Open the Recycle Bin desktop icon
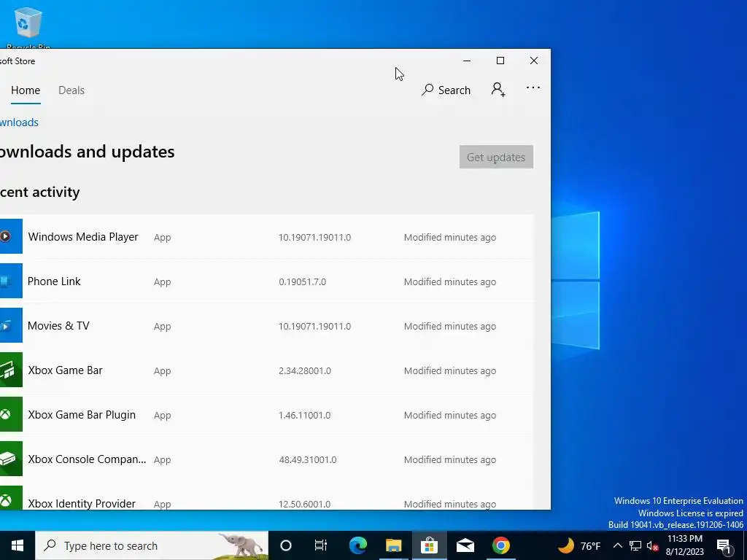 pos(28,28)
